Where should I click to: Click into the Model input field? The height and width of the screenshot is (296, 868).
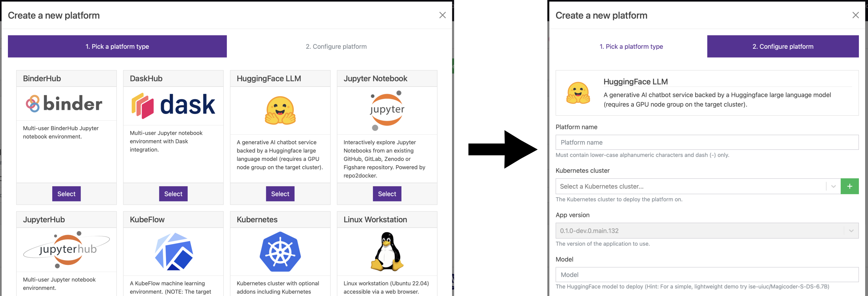(x=707, y=275)
